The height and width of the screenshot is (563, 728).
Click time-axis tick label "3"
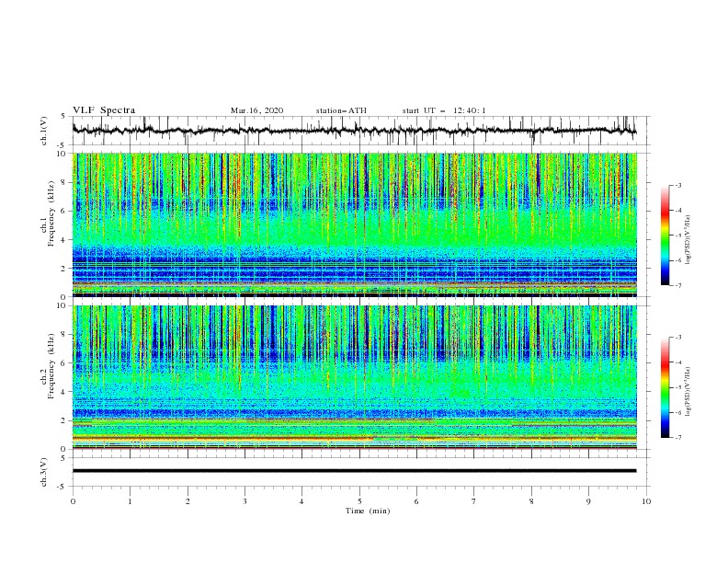coord(245,501)
